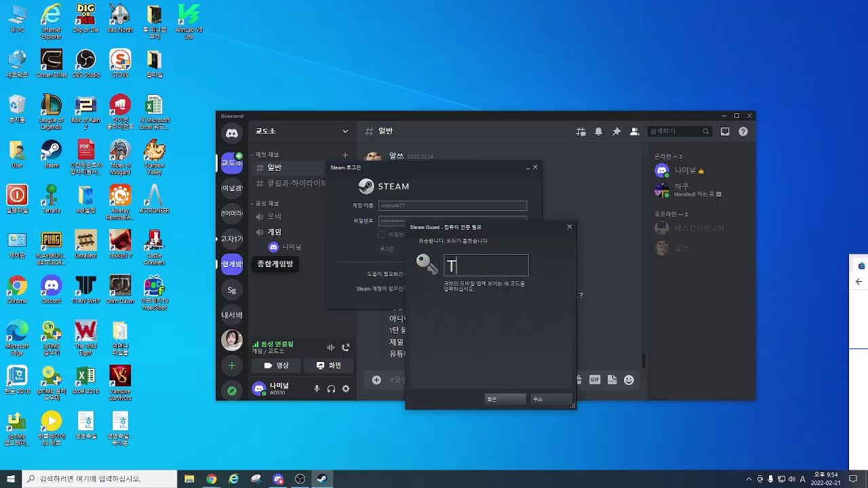Click Steam account name field

tap(452, 205)
